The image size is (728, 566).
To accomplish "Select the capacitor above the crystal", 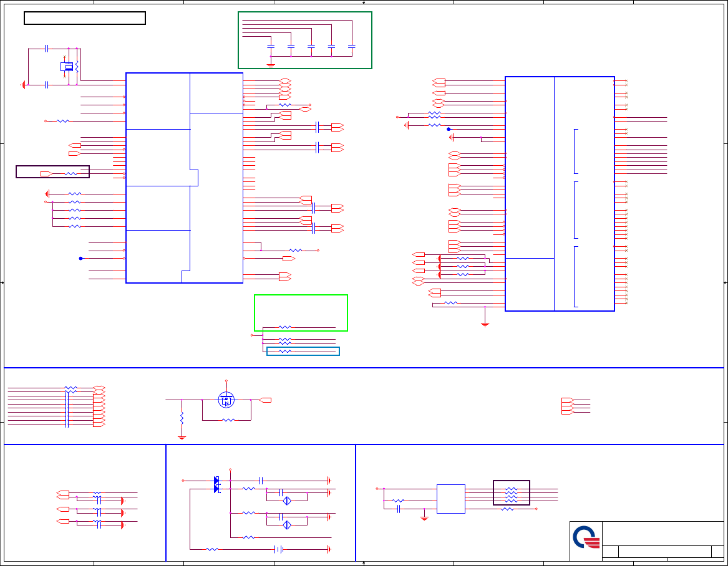I will (x=46, y=49).
